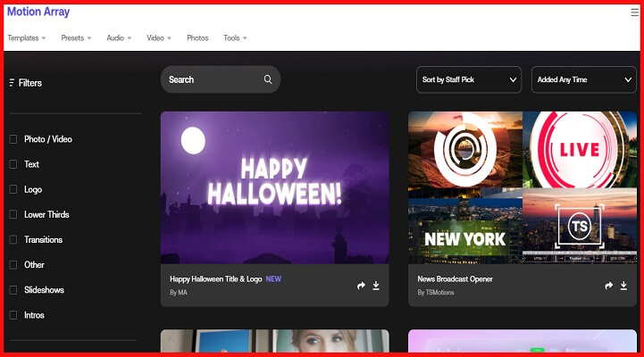
Task: Expand the Added Any Time dropdown
Action: pyautogui.click(x=583, y=79)
